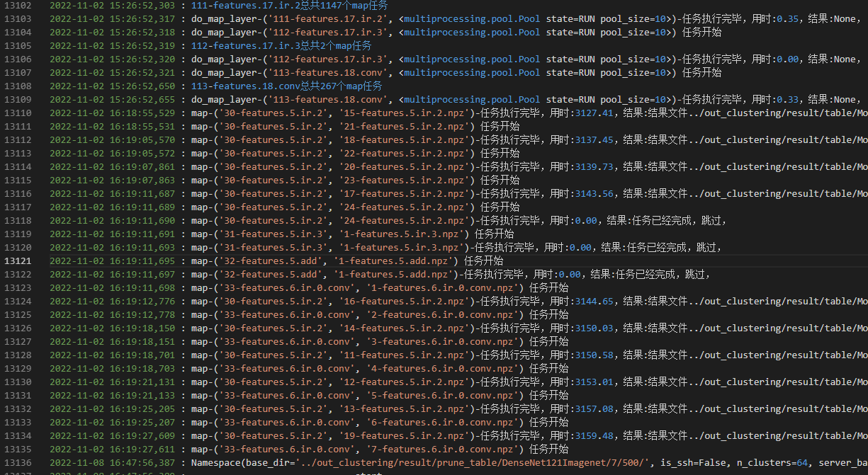Click the '111-features.17.ir.2总共1147个map任务' message
This screenshot has height=475, width=868.
coord(289,6)
